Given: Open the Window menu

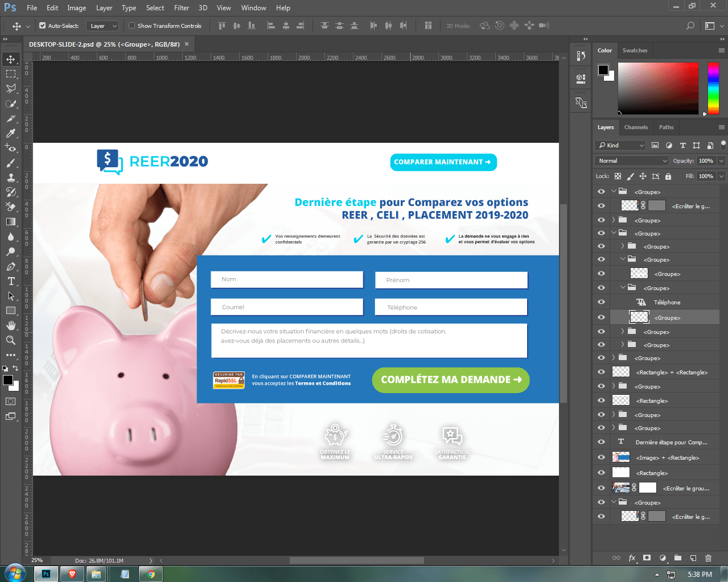Looking at the screenshot, I should [x=254, y=8].
